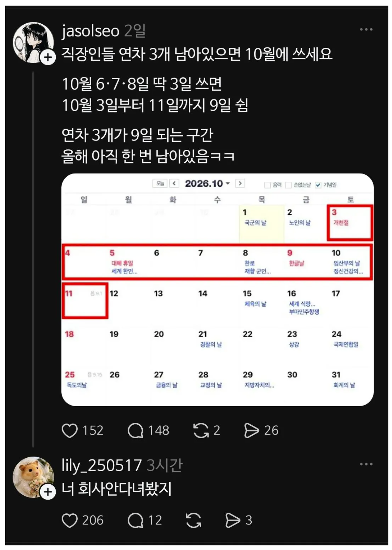Open more options on jasolseo's post
The image size is (392, 550).
[366, 30]
